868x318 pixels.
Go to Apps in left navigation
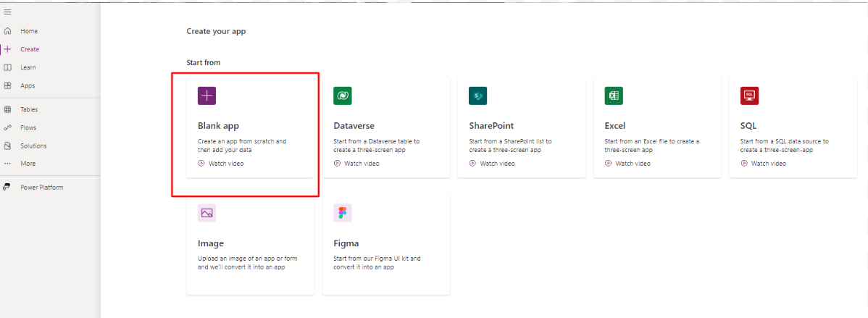pyautogui.click(x=28, y=85)
